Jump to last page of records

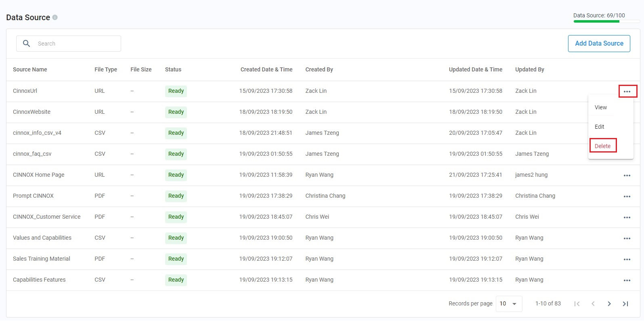pos(625,304)
